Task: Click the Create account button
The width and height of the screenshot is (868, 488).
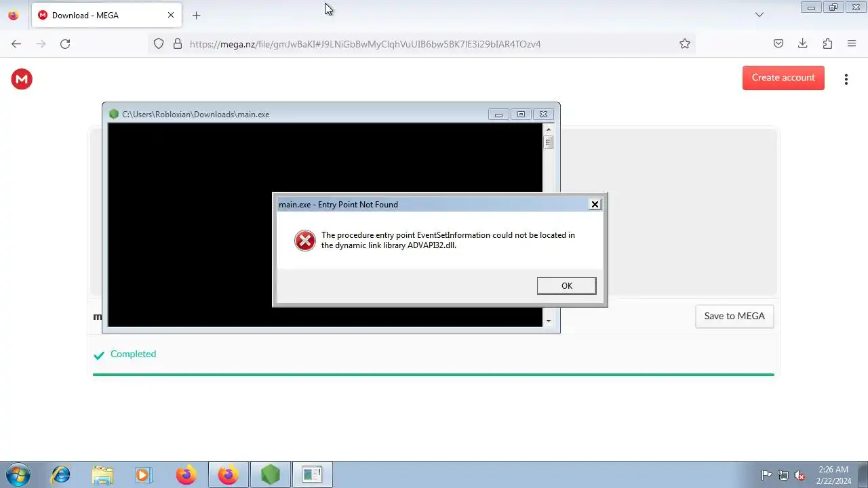Action: [x=783, y=77]
